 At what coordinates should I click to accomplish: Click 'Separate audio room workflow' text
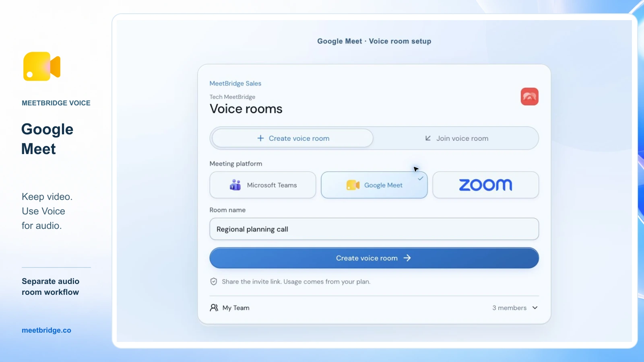[50, 287]
